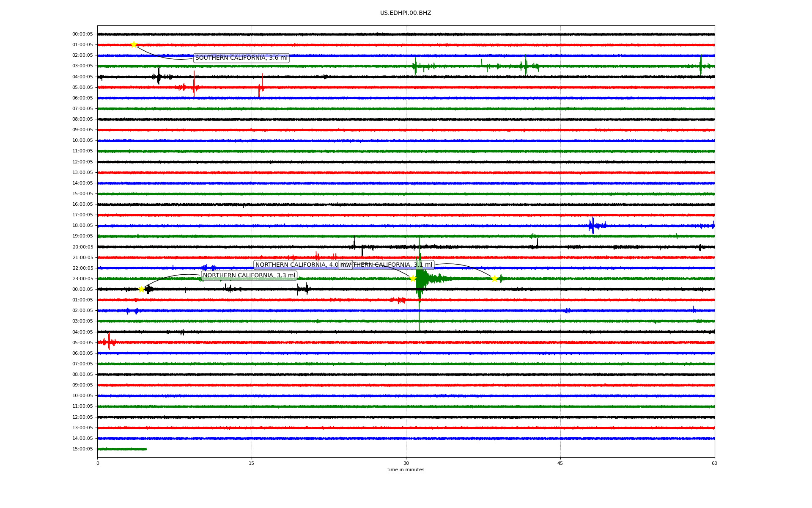Click the 60 tick on the x-axis
Image resolution: width=812 pixels, height=508 pixels.
[714, 463]
